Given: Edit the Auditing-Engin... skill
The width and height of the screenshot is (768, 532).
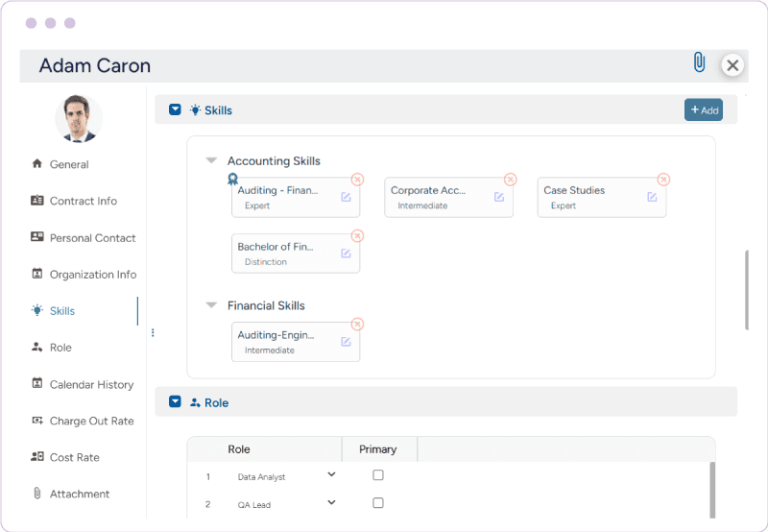Looking at the screenshot, I should point(346,342).
